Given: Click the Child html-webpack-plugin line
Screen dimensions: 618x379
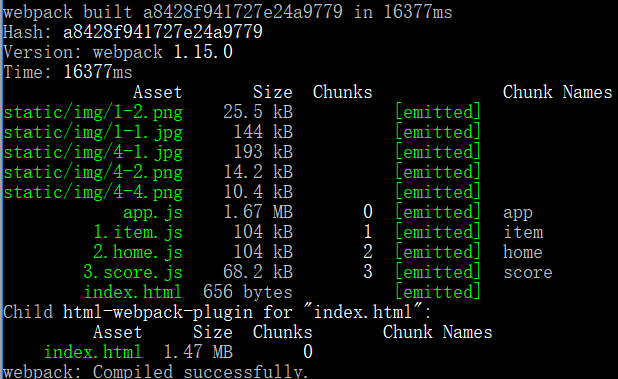Looking at the screenshot, I should (x=218, y=312).
